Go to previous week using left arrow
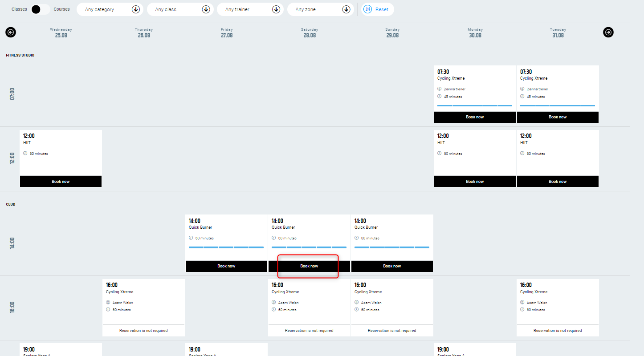This screenshot has width=644, height=356. click(11, 32)
